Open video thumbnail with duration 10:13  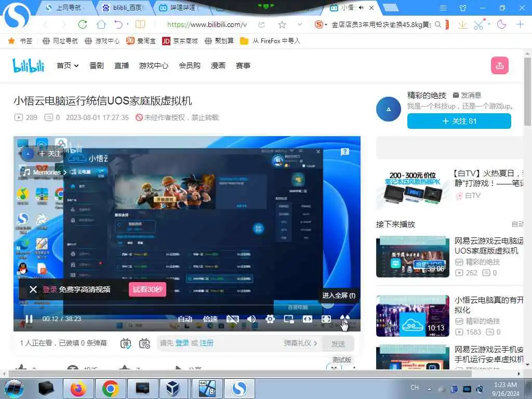point(413,316)
